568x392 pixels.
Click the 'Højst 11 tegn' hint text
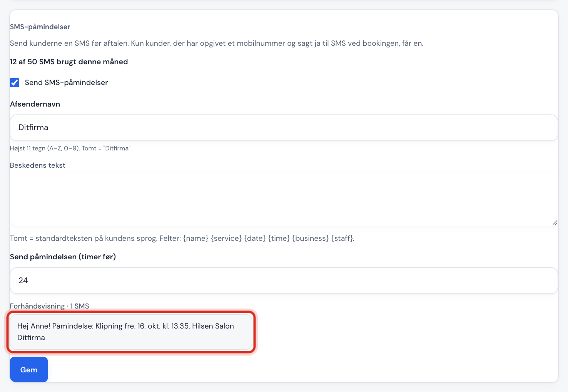click(x=71, y=148)
